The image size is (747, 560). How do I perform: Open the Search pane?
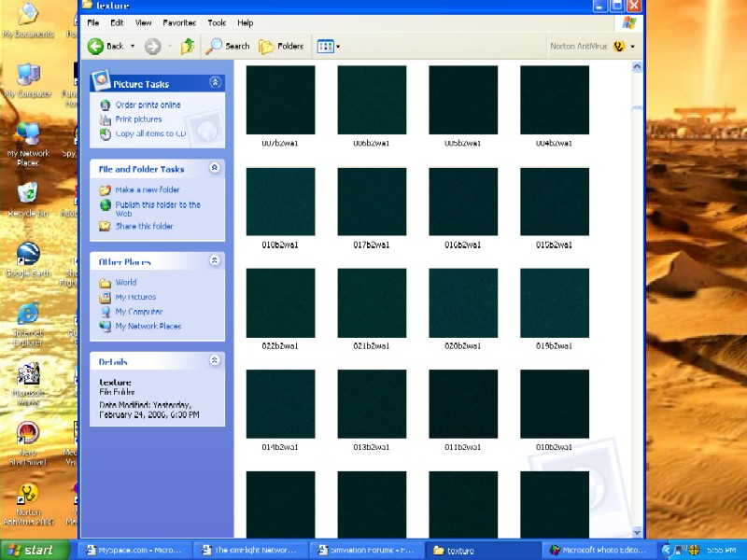[x=228, y=46]
